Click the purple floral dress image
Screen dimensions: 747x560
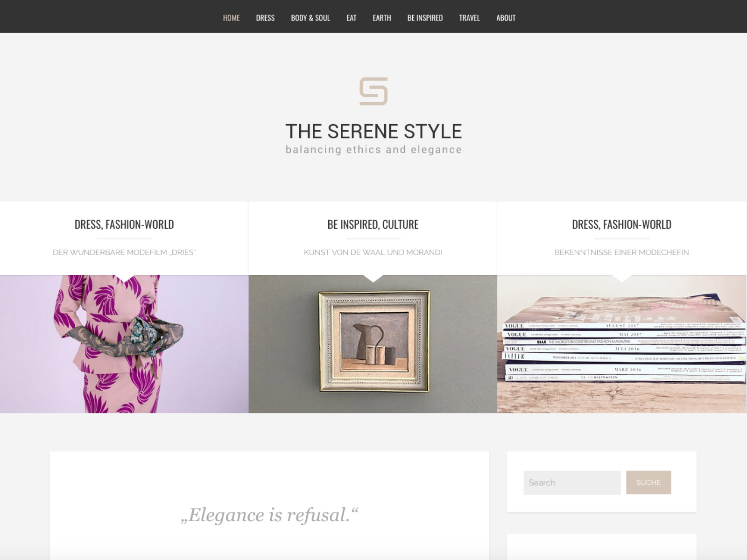point(124,344)
